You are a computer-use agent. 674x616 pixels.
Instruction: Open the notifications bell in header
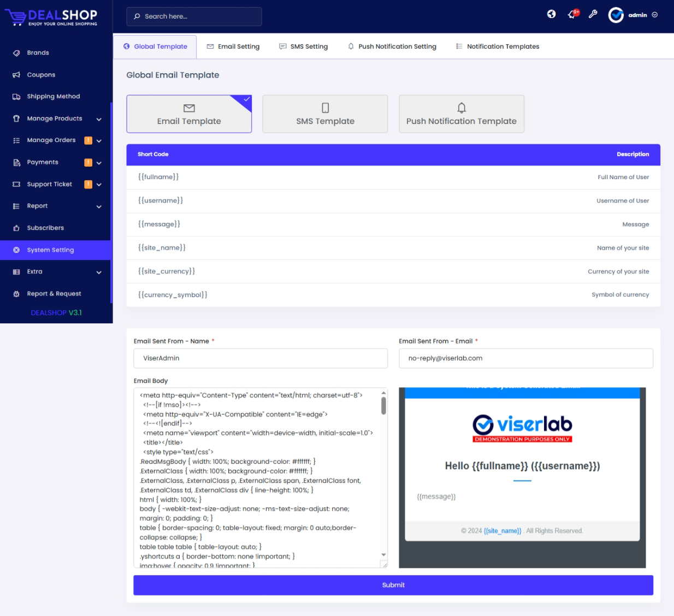tap(572, 15)
